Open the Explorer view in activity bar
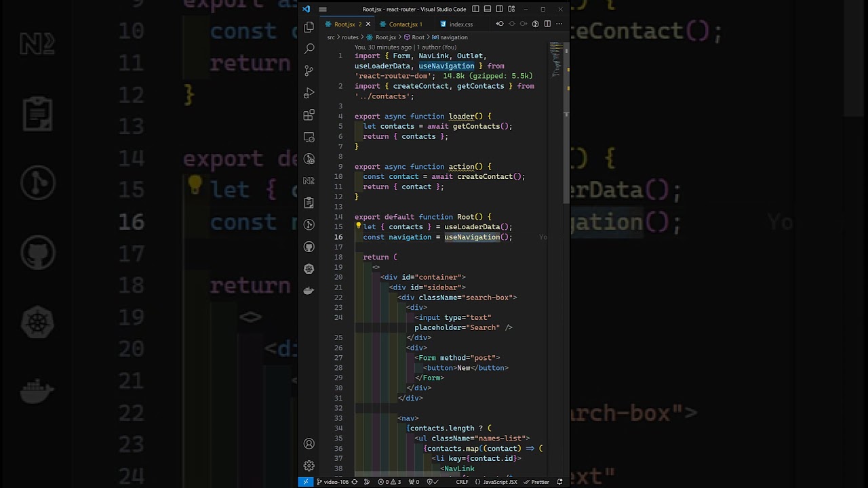 pos(309,26)
